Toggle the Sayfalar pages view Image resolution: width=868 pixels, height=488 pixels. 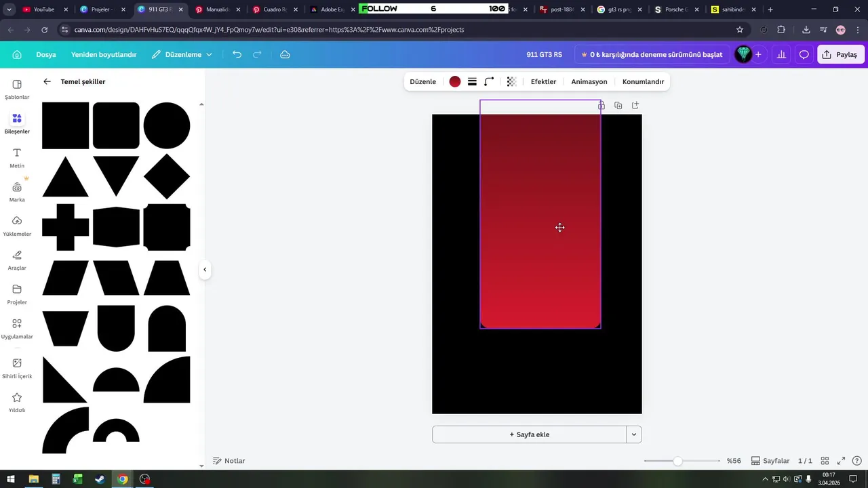pos(770,461)
